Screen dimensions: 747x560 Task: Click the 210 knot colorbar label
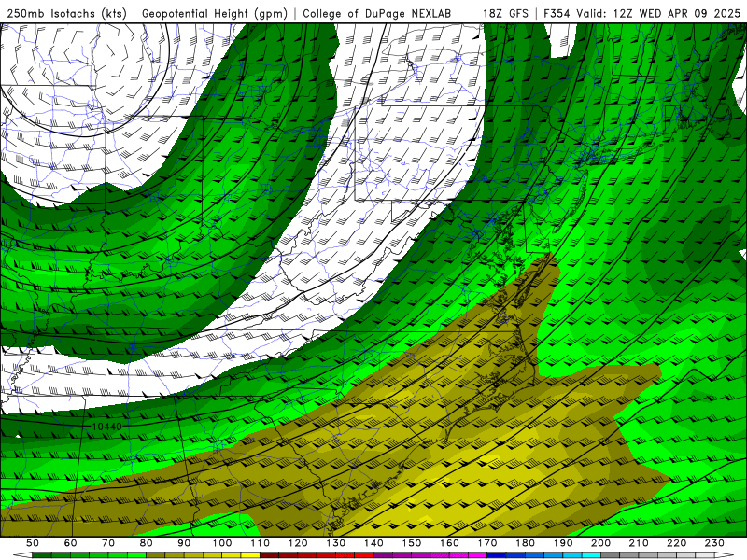click(x=639, y=543)
